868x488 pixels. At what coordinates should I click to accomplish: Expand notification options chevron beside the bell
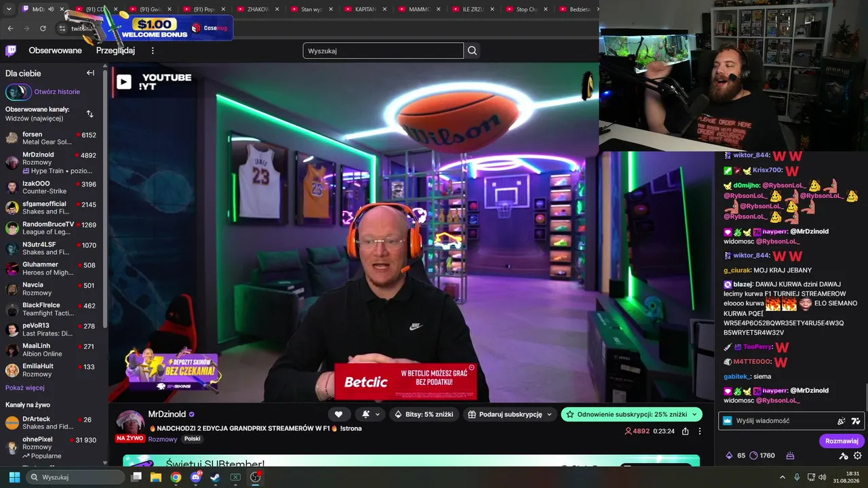click(x=378, y=414)
